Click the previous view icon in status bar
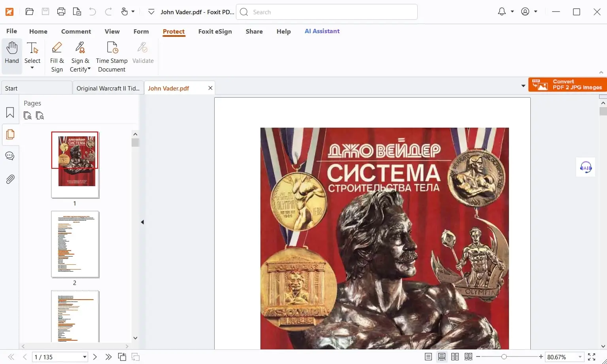Viewport: 607px width, 364px height. point(122,357)
